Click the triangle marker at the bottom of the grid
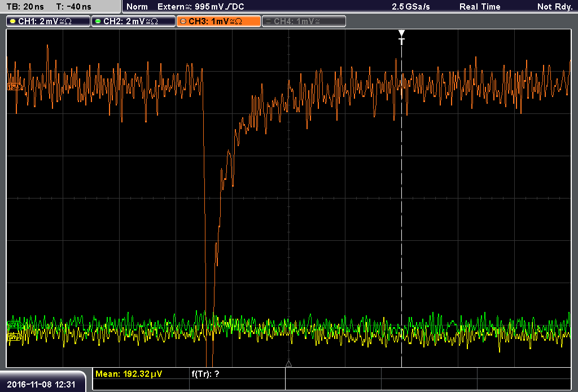This screenshot has height=392, width=578. pyautogui.click(x=288, y=364)
